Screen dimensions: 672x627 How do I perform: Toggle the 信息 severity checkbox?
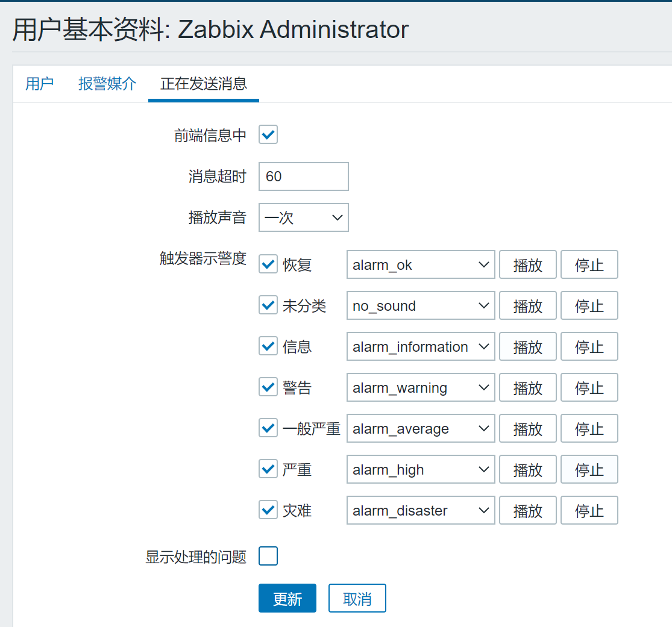tap(268, 346)
